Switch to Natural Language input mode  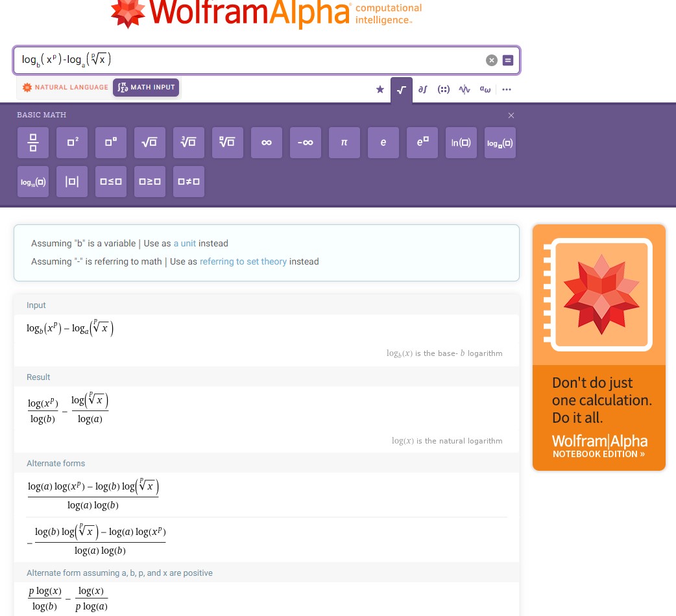point(65,88)
